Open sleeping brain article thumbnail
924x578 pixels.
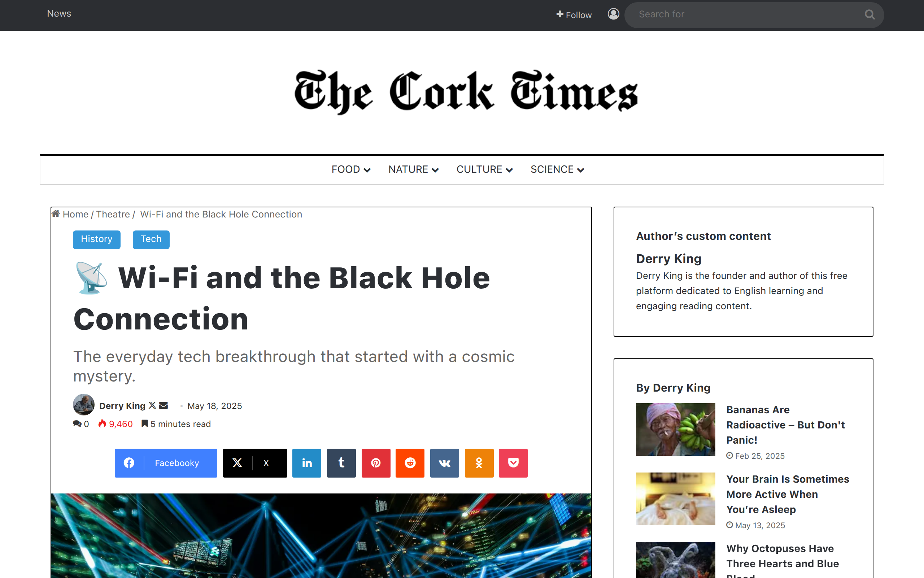click(x=675, y=499)
